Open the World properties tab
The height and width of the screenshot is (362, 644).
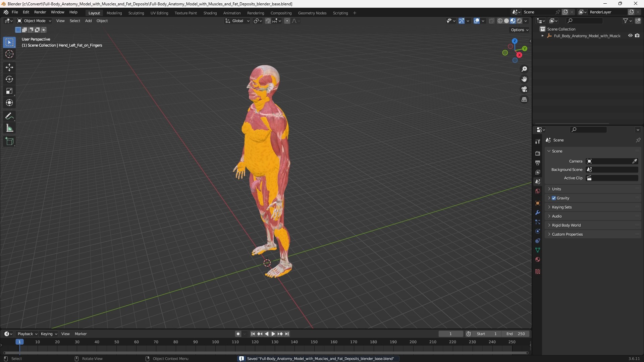538,191
